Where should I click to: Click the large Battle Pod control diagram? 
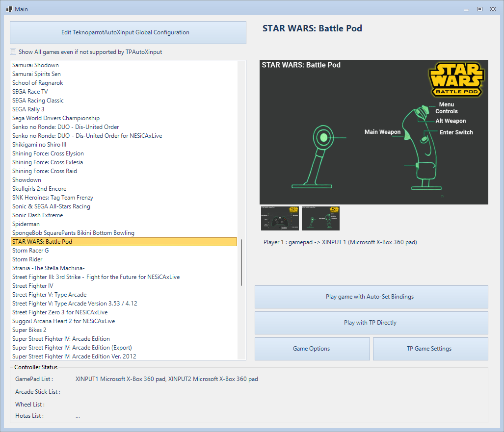coord(374,132)
